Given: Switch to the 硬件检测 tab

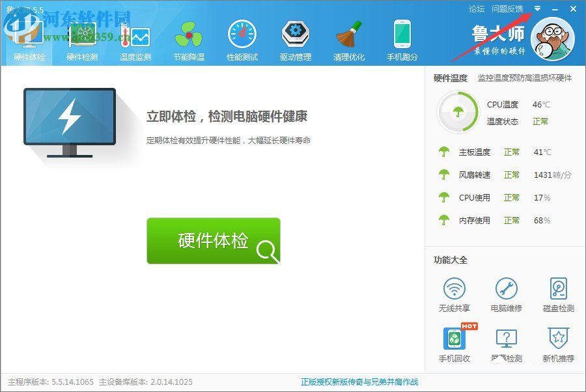Looking at the screenshot, I should pos(83,33).
